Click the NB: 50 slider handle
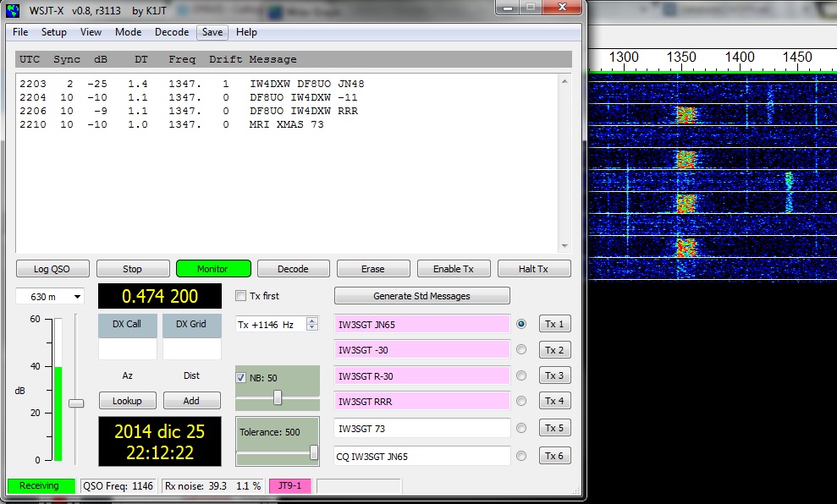Viewport: 837px width, 504px height. click(278, 397)
